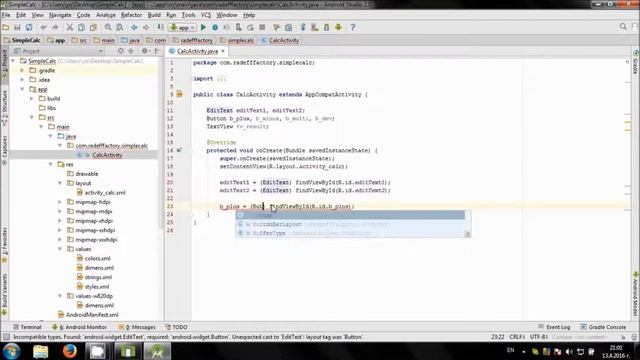Viewport: 640px width, 360px height.
Task: Click the Paste toolbar icon
Action: click(x=93, y=27)
